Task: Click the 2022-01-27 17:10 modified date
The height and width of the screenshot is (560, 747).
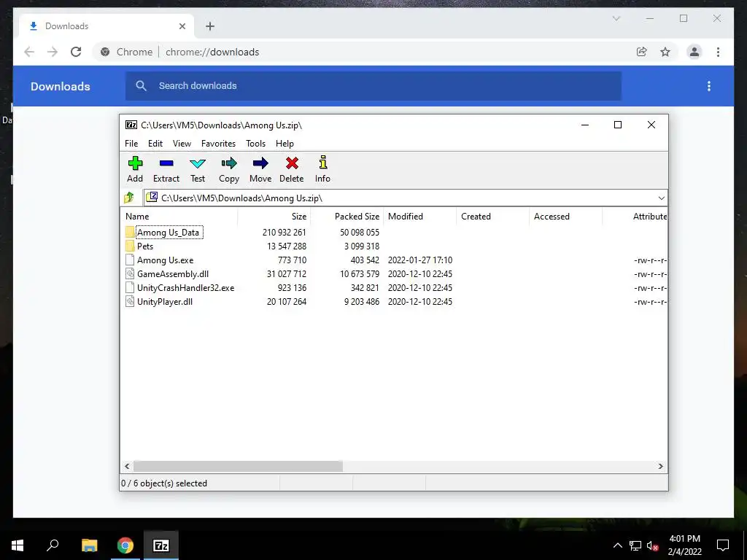Action: [420, 260]
